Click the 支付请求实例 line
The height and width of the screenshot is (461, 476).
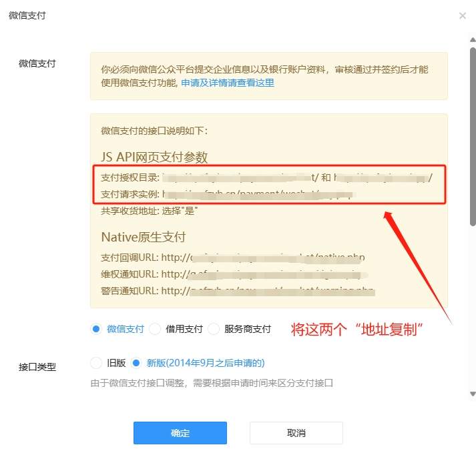pos(228,194)
